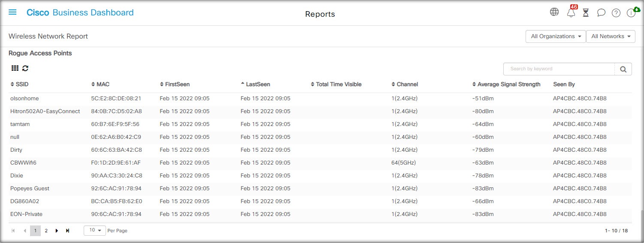
Task: Go to page 2 of results
Action: (x=46, y=231)
